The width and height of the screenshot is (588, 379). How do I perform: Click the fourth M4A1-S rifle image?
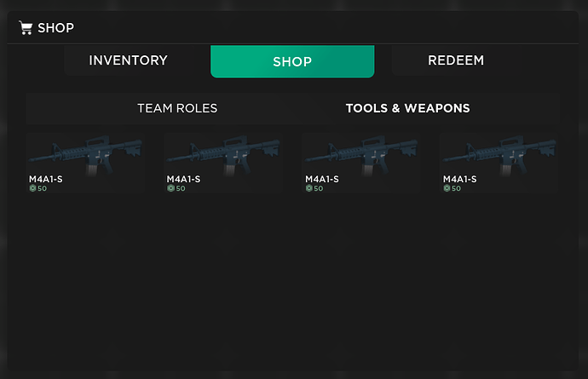pyautogui.click(x=499, y=154)
